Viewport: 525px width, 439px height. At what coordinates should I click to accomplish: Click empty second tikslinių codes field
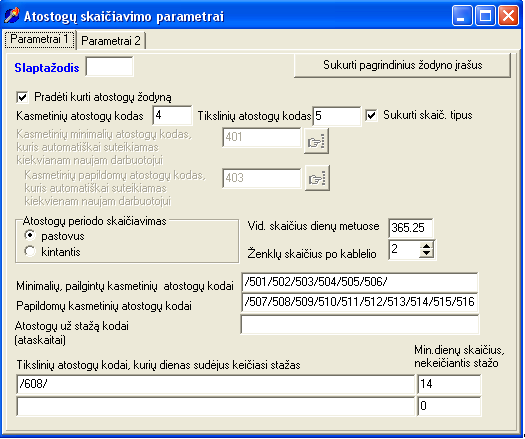coord(215,406)
